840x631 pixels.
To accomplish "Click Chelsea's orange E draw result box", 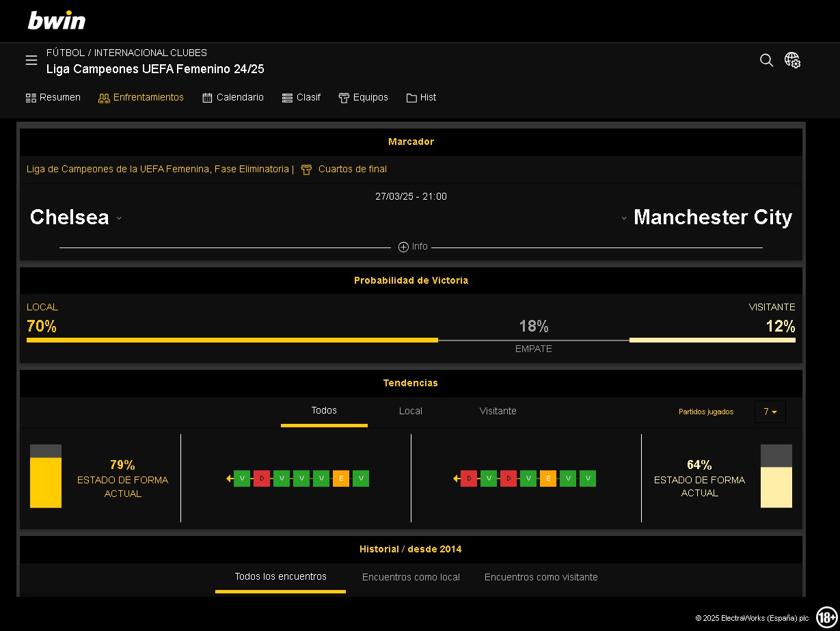I will (x=341, y=479).
